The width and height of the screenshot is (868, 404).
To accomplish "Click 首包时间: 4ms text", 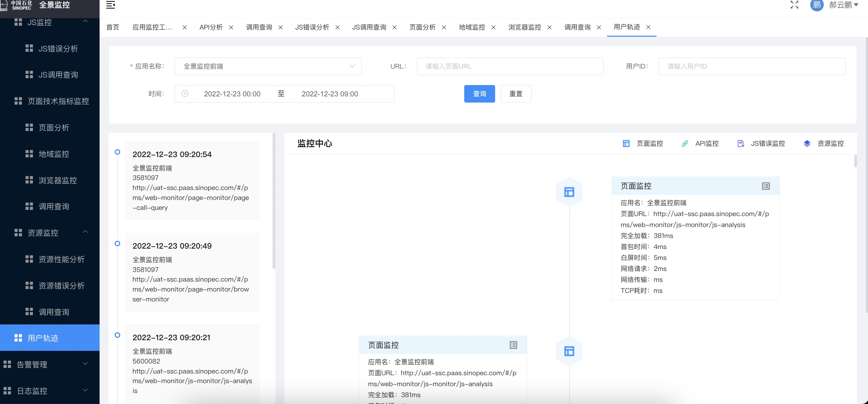I will 643,247.
